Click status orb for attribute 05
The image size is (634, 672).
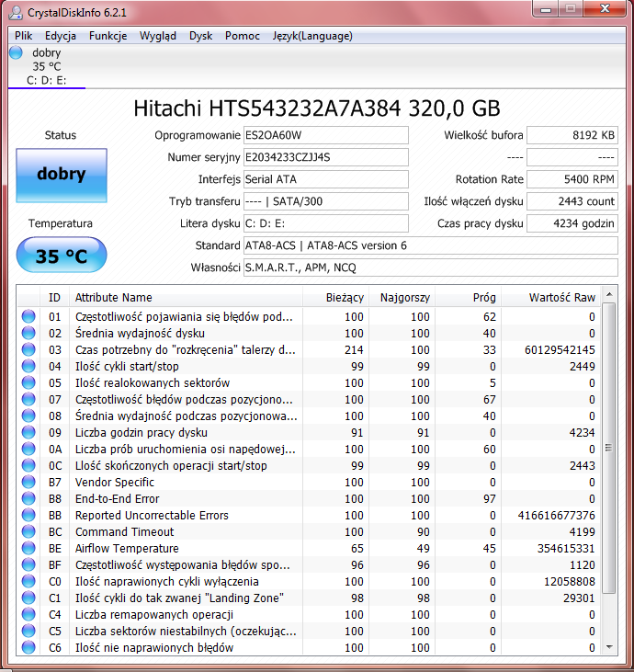[28, 382]
